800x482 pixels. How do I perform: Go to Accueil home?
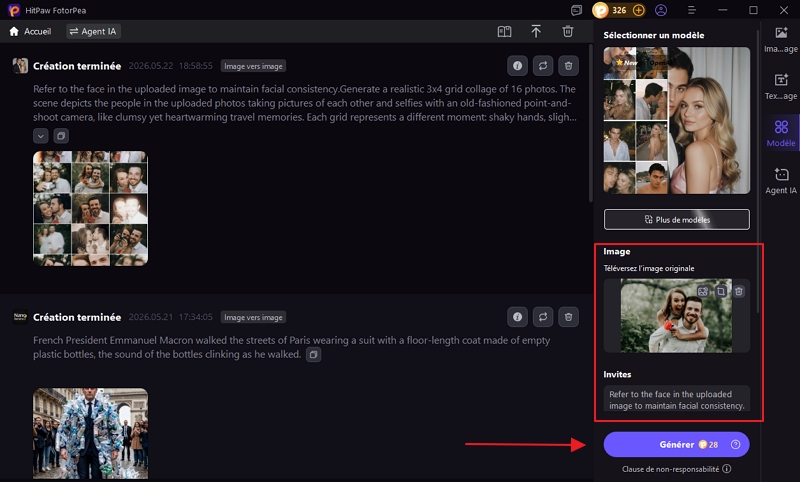click(31, 32)
